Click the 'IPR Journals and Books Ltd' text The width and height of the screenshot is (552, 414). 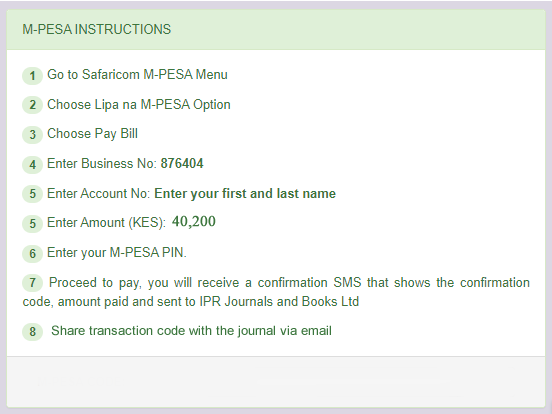(279, 302)
